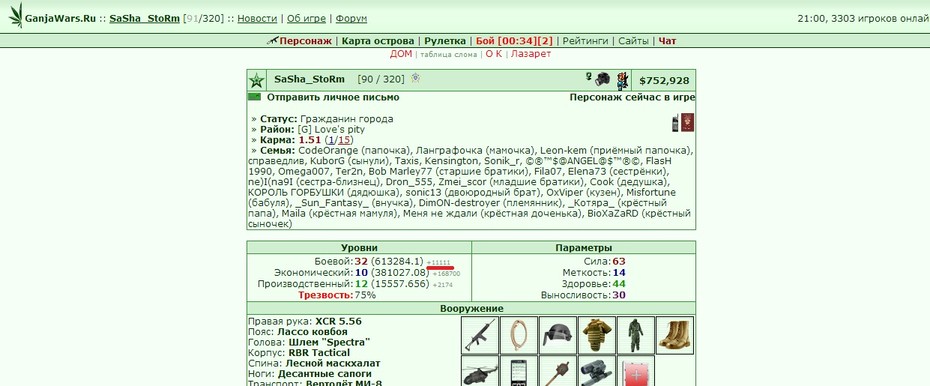930x386 pixels.
Task: Click the pixel character avatar icon
Action: coord(622,80)
